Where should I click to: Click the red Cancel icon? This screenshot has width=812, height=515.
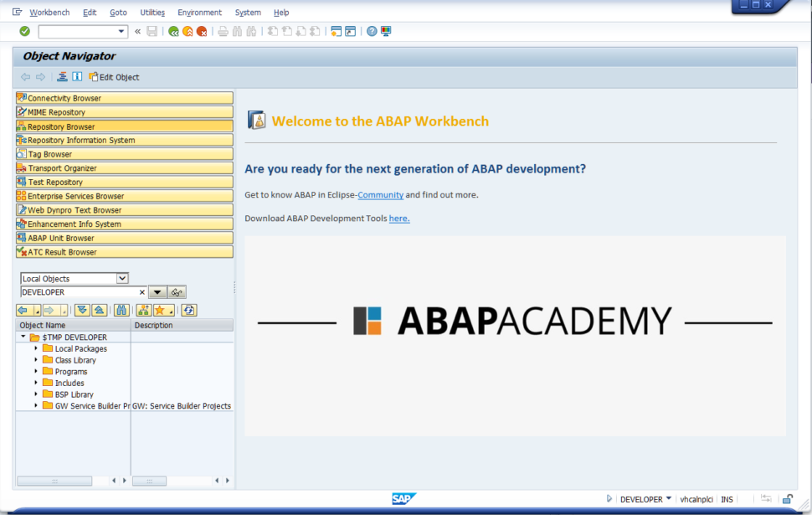(202, 32)
